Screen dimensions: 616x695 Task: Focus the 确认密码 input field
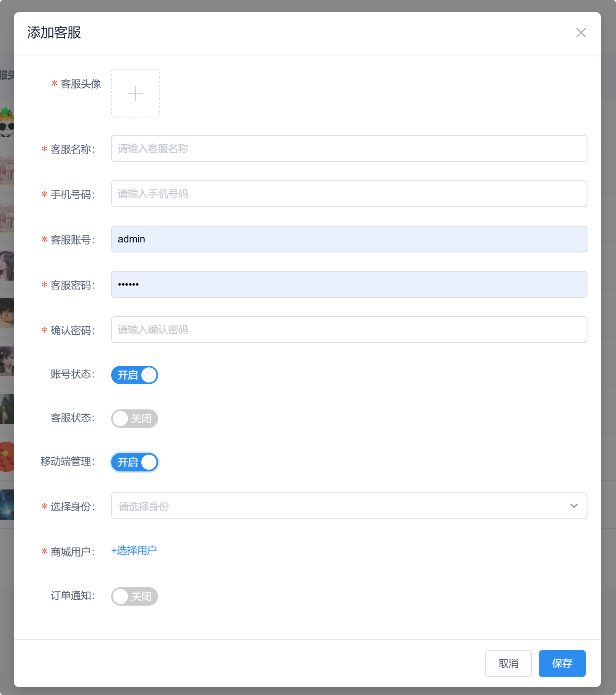click(x=348, y=330)
